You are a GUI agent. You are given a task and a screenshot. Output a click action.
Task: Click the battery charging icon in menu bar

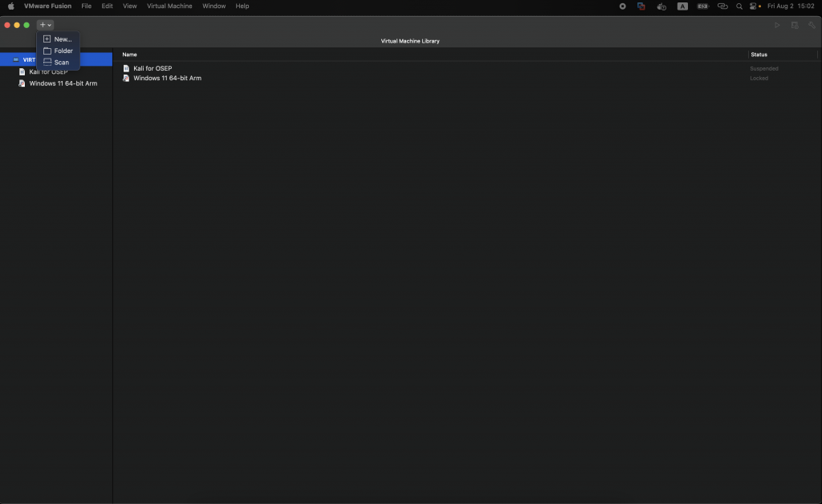[x=702, y=6]
